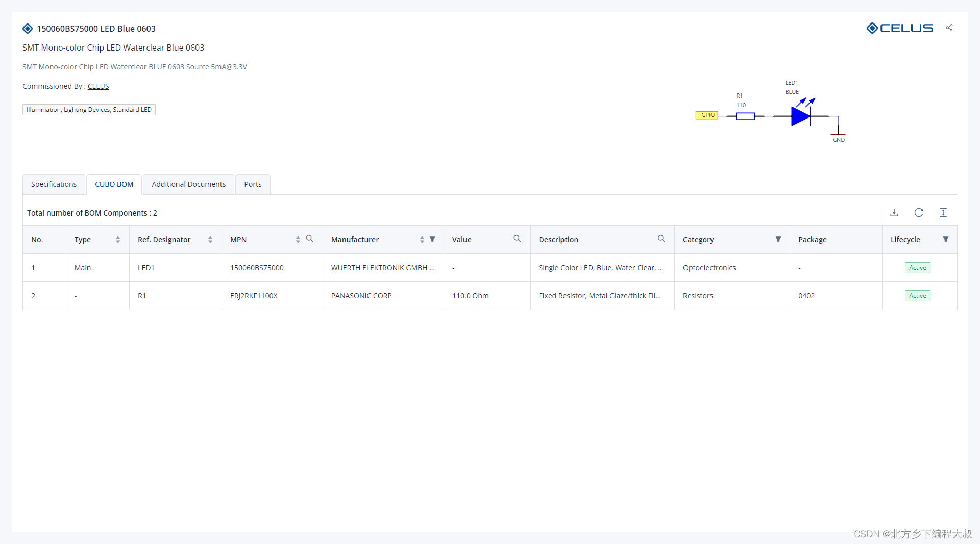Screen dimensions: 980x544
Task: Search within the Value column
Action: (517, 239)
